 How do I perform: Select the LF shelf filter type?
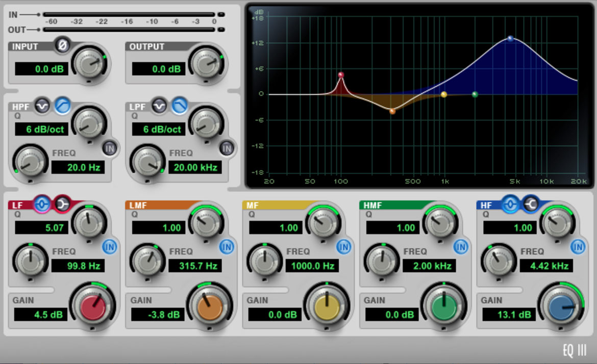[62, 204]
